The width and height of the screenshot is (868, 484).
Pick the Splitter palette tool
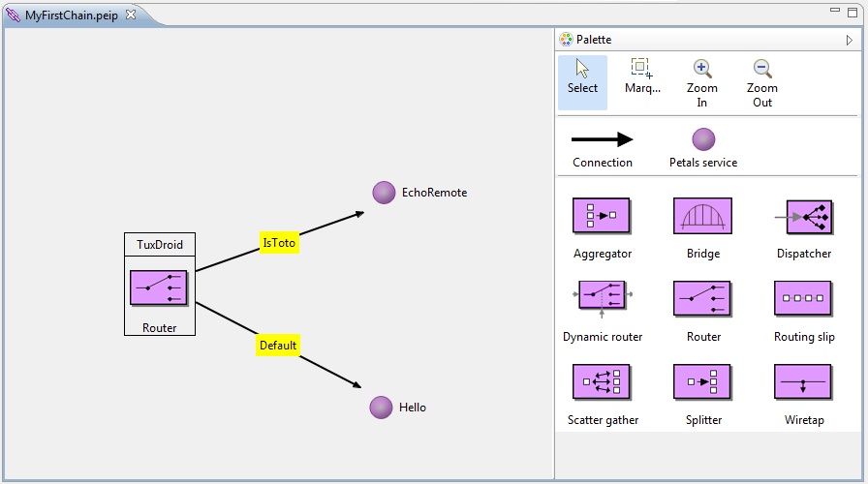click(702, 383)
